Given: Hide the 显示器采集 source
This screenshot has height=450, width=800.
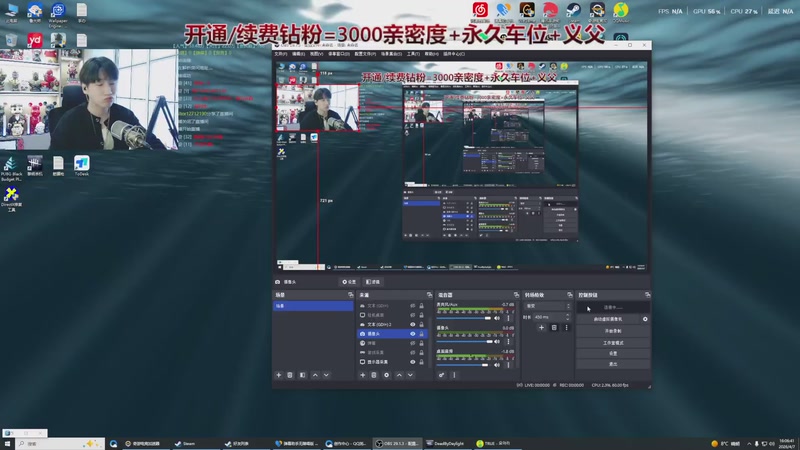Looking at the screenshot, I should 413,362.
